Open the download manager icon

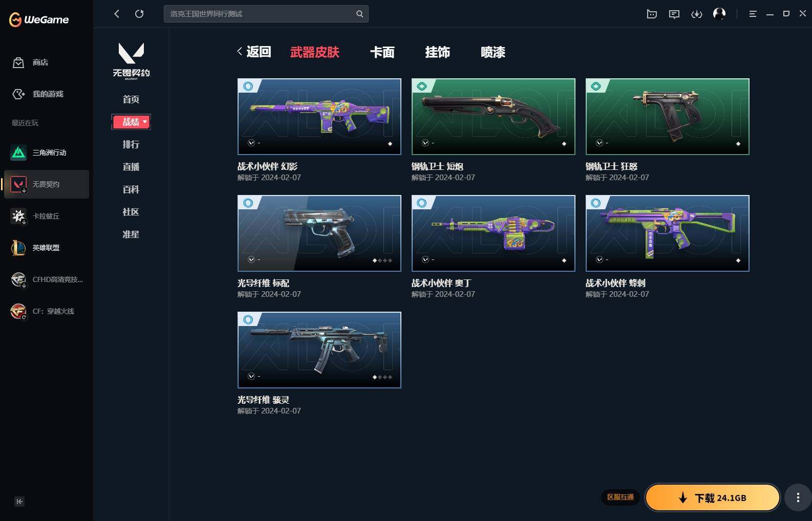[697, 14]
